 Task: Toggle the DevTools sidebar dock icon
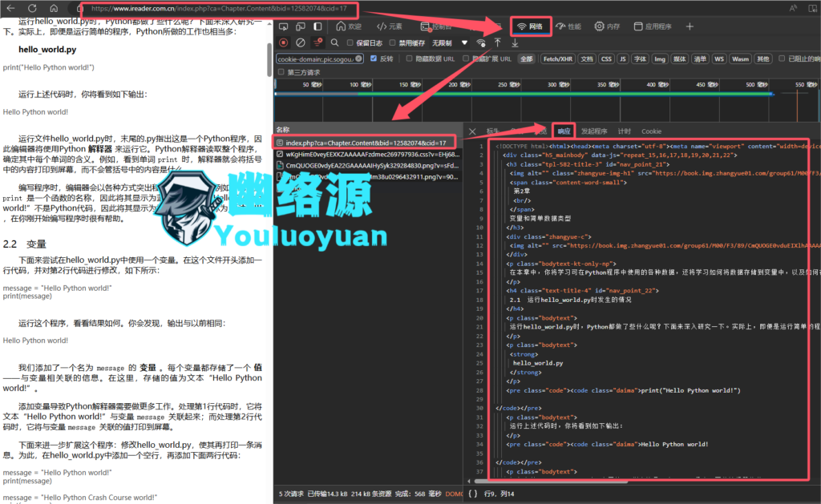coord(317,26)
